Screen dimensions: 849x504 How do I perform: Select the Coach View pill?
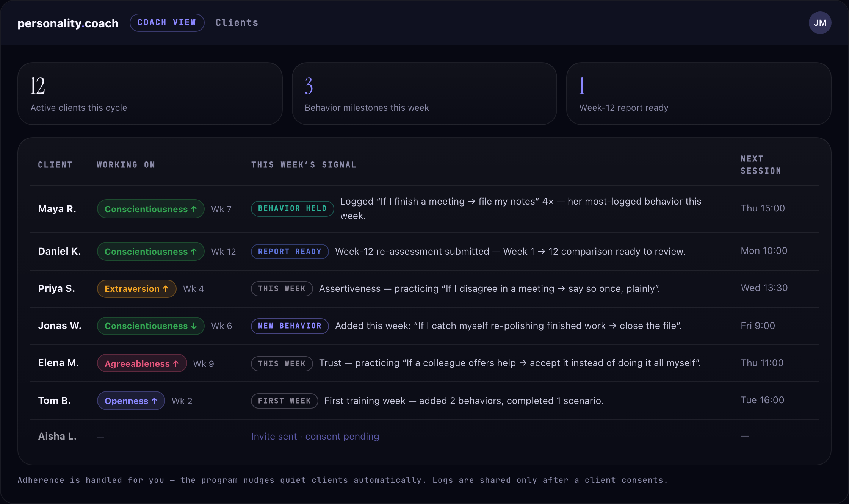click(x=167, y=23)
